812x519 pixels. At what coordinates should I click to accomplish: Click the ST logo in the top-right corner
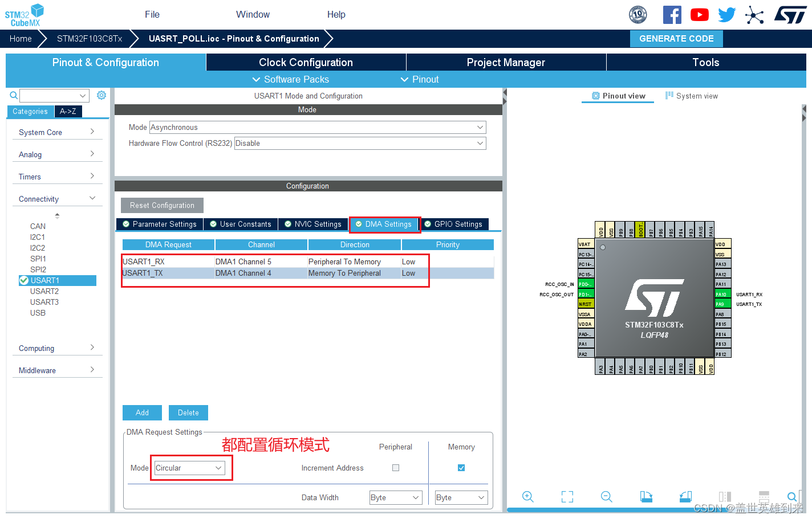(790, 15)
